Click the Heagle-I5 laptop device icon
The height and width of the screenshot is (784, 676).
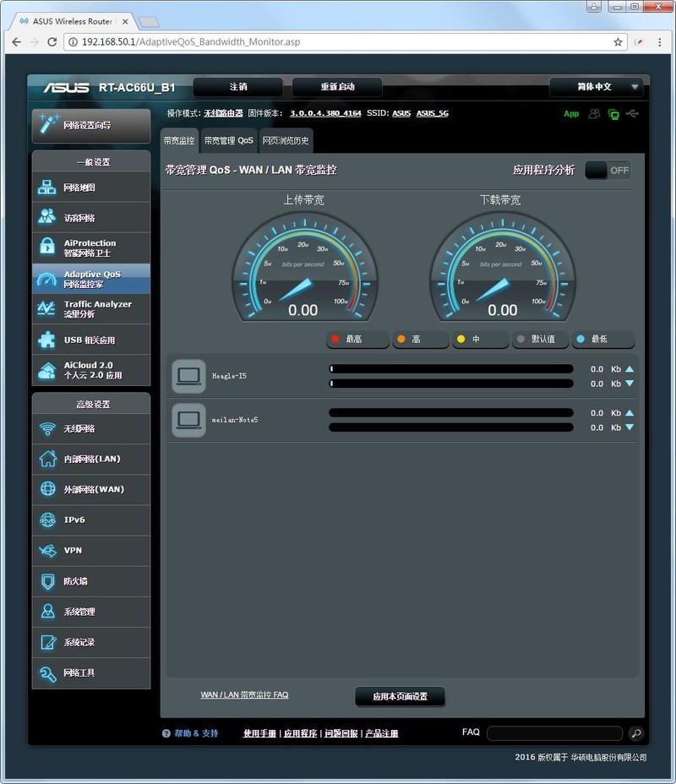point(188,376)
